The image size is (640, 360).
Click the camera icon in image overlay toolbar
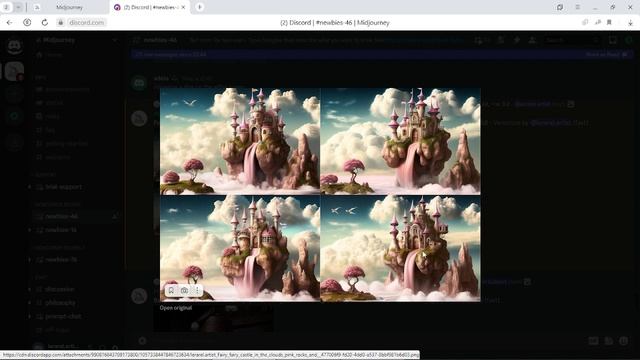[x=184, y=290]
